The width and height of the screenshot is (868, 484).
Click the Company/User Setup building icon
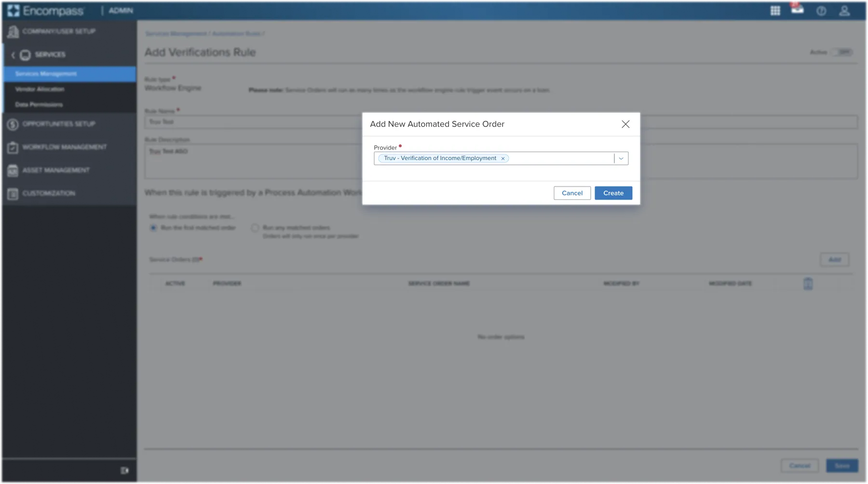click(x=13, y=32)
